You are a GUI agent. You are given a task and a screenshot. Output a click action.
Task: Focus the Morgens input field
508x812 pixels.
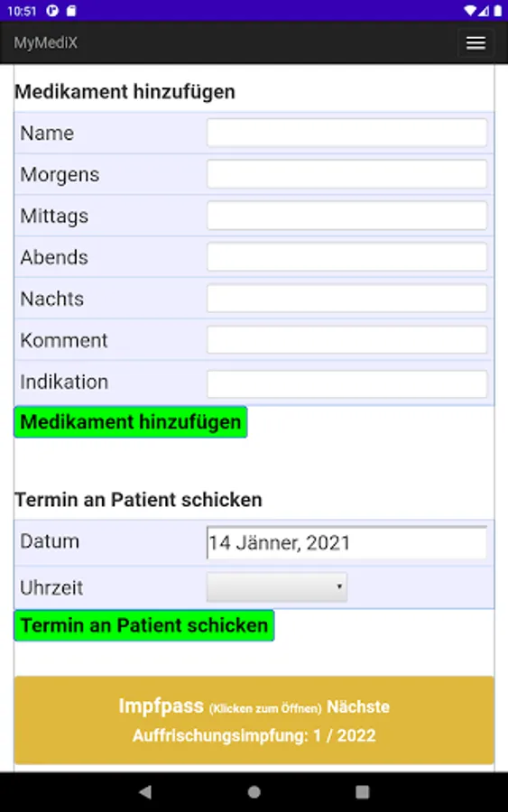point(347,174)
